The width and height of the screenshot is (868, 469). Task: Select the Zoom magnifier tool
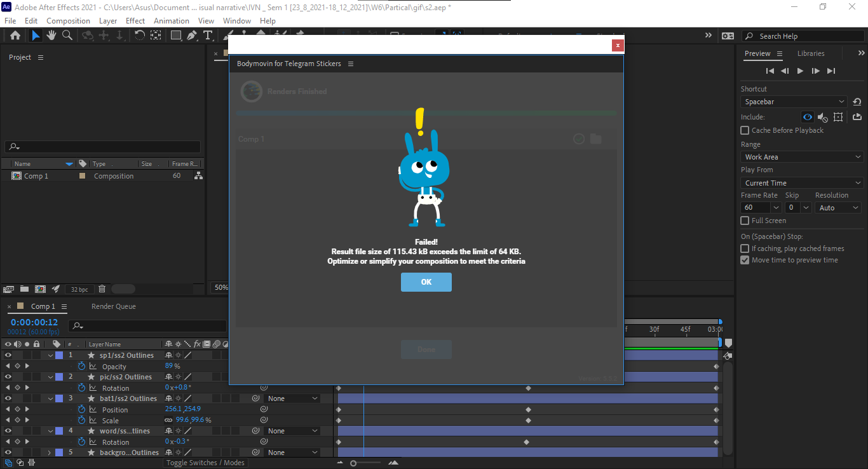coord(67,36)
